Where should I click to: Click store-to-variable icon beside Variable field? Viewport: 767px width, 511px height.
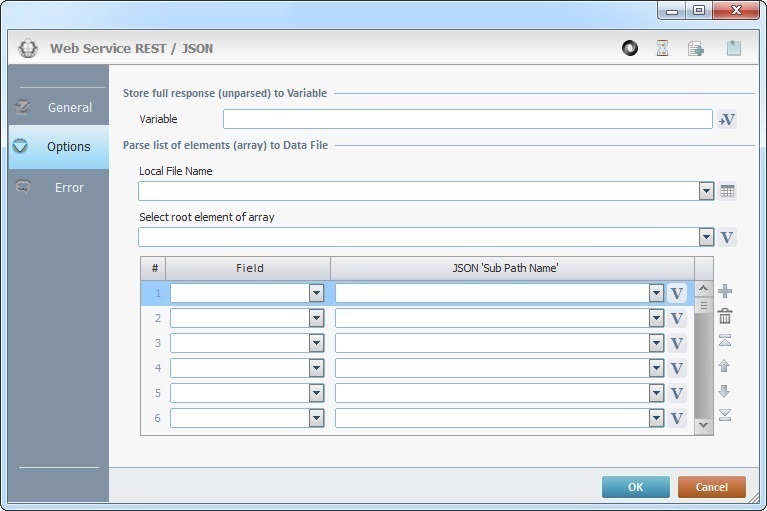(x=727, y=119)
